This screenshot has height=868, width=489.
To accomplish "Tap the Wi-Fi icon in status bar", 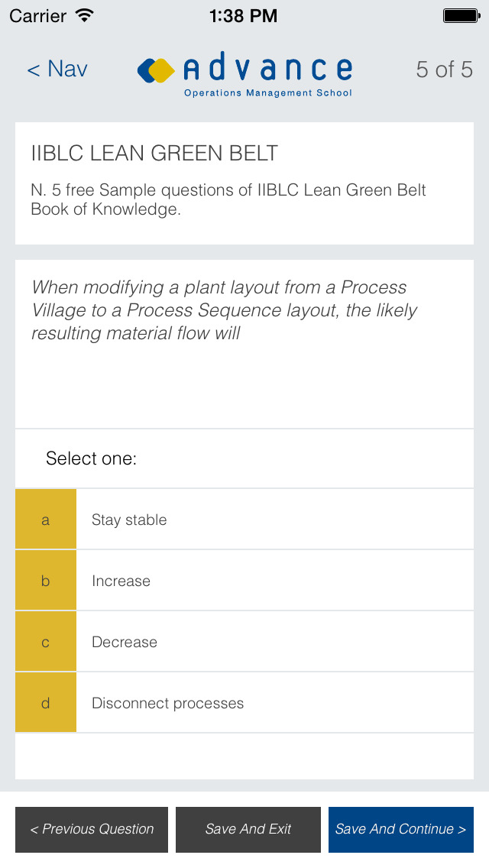I will (x=85, y=15).
